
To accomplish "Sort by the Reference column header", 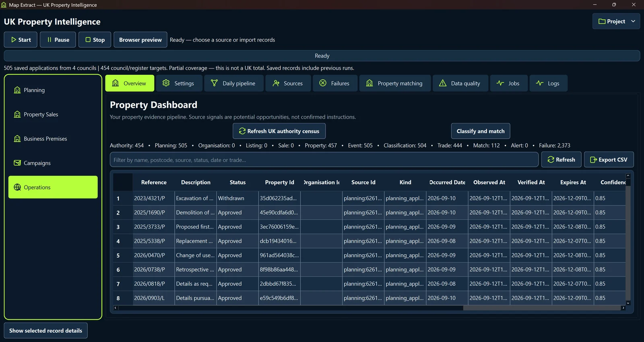I will [154, 182].
